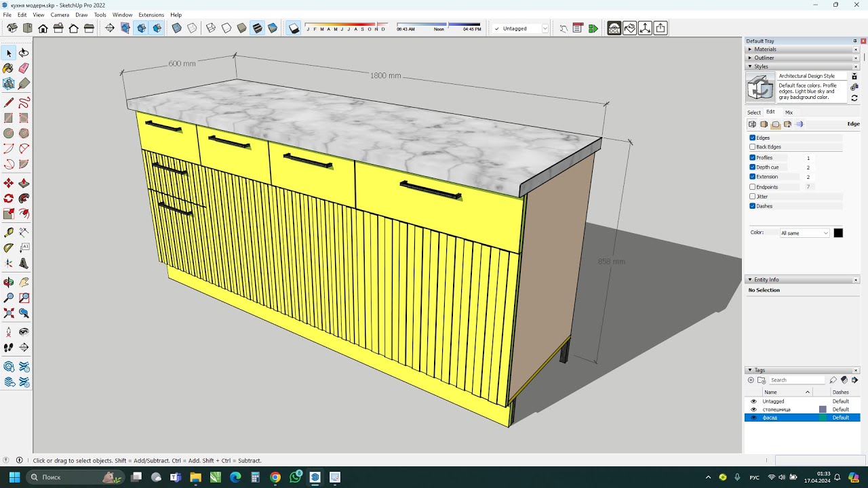Hide the Untagged tag with eye icon
Viewport: 868px width, 488px height.
pos(753,401)
